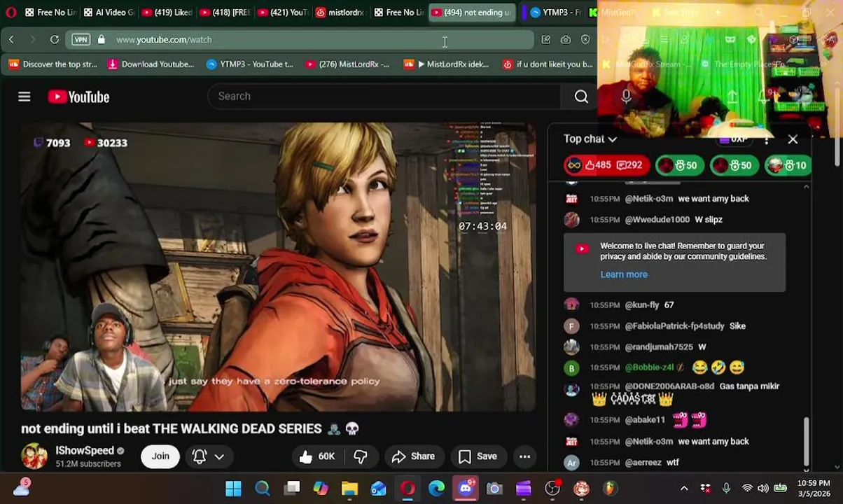The image size is (843, 504).
Task: Open 'Download Youtube...' bookmark
Action: click(151, 64)
